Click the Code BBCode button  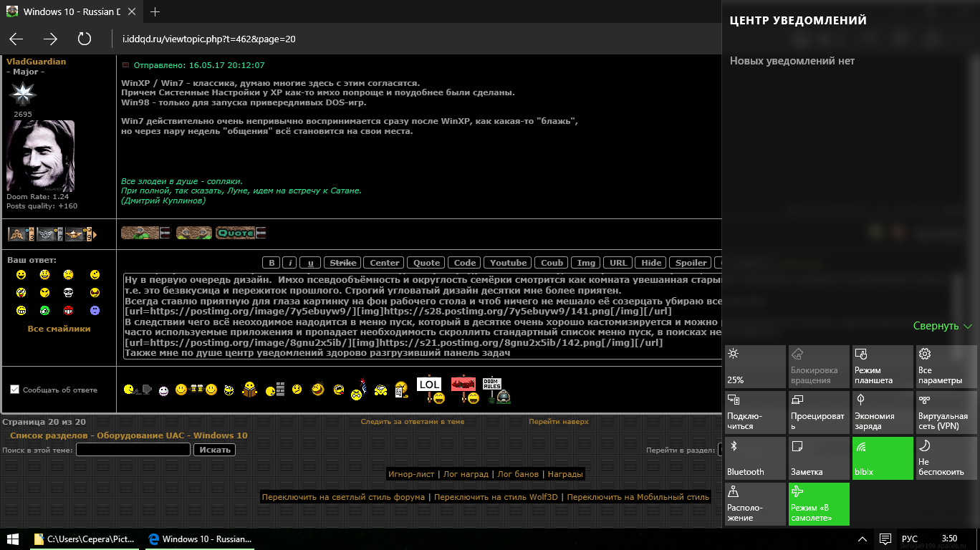point(465,263)
